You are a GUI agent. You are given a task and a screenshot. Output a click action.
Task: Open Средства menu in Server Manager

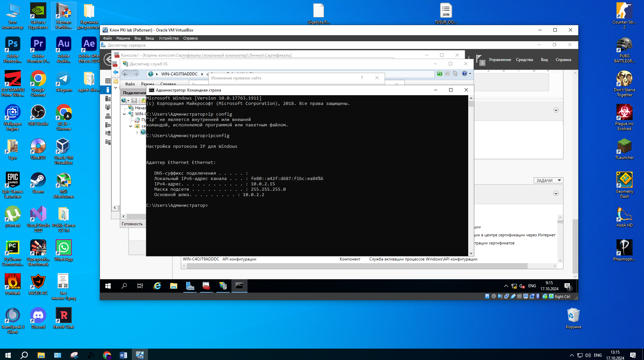click(x=524, y=60)
